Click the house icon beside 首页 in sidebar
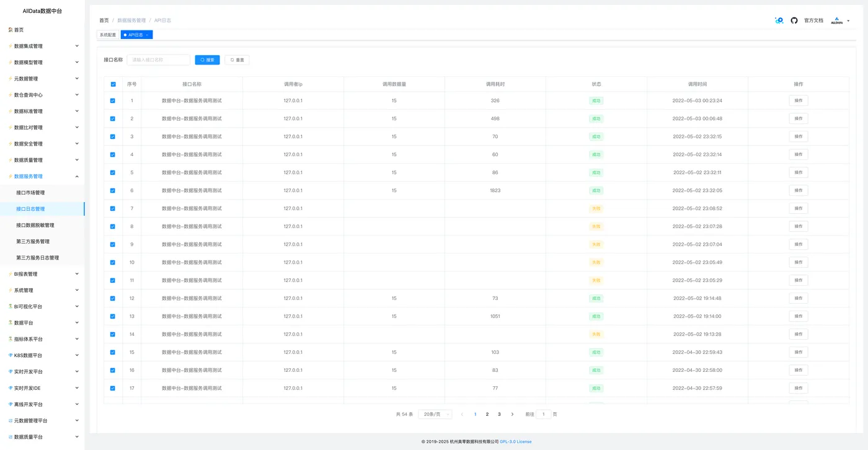This screenshot has height=450, width=868. [x=11, y=30]
